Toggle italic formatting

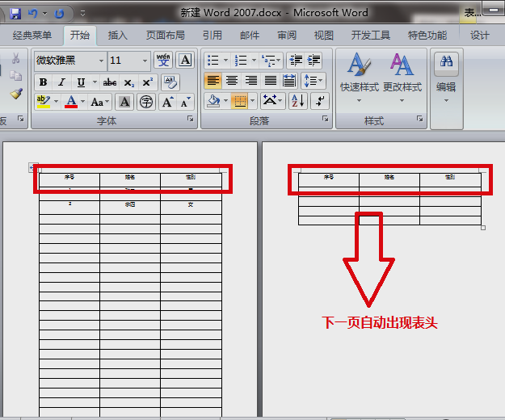click(62, 82)
